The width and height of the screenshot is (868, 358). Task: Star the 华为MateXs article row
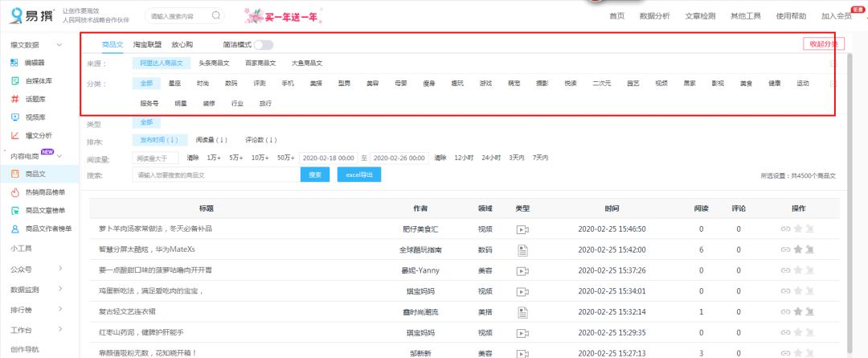click(798, 249)
